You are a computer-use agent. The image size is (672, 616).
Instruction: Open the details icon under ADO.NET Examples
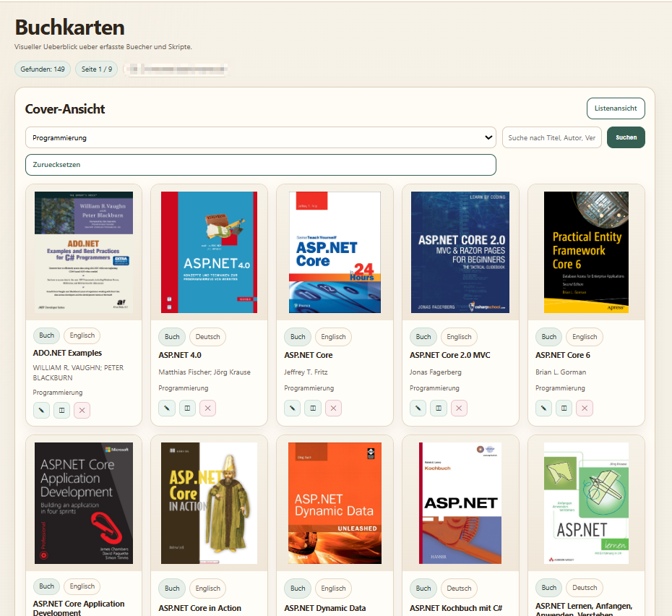pos(61,410)
